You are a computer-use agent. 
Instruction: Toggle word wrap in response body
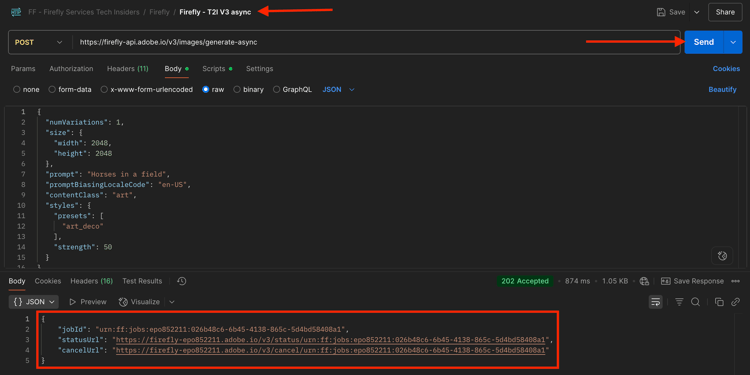tap(655, 302)
